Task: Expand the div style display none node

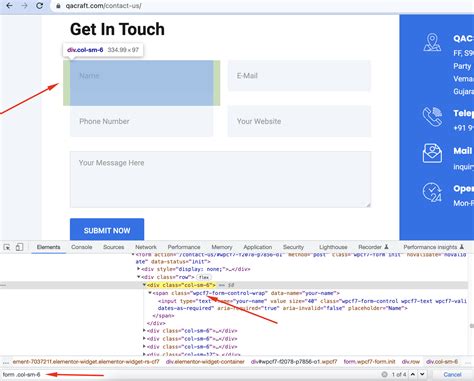Action: click(138, 269)
